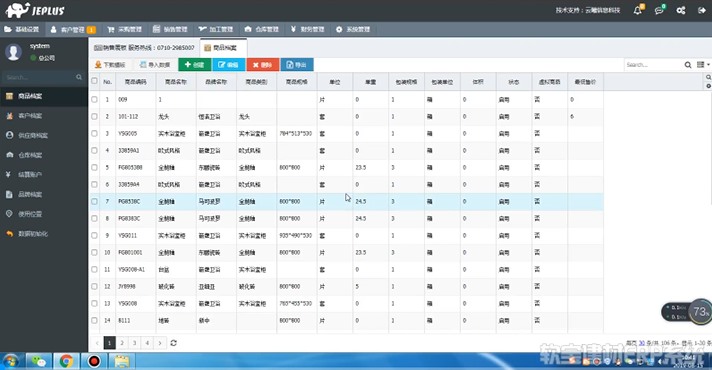Image resolution: width=712 pixels, height=370 pixels.
Task: Click the next page arrow
Action: (x=160, y=343)
